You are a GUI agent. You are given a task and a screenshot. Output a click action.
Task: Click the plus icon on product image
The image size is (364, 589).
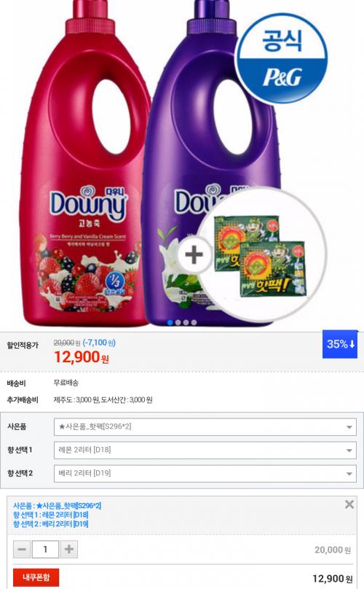[x=194, y=255]
